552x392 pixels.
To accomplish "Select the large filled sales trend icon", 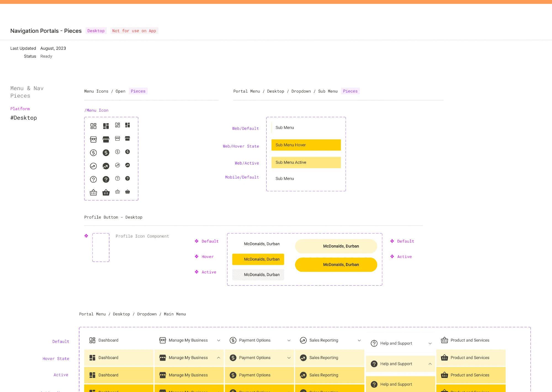I will (x=106, y=166).
